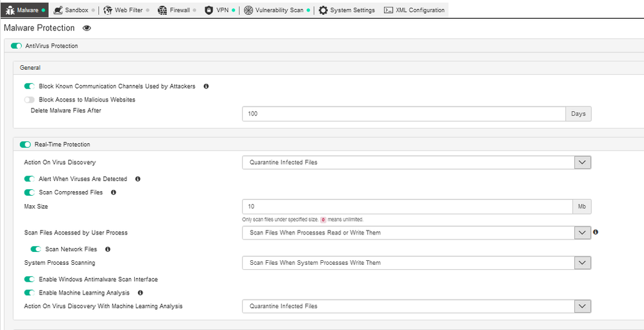Viewport: 644px width, 330px height.
Task: Click the eye icon beside Malware Protection
Action: pos(86,28)
